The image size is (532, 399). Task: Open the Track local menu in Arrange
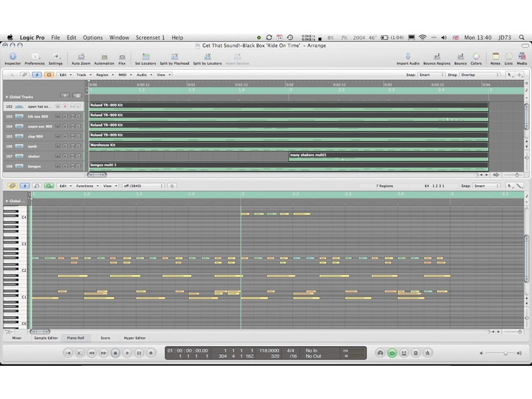(x=84, y=74)
